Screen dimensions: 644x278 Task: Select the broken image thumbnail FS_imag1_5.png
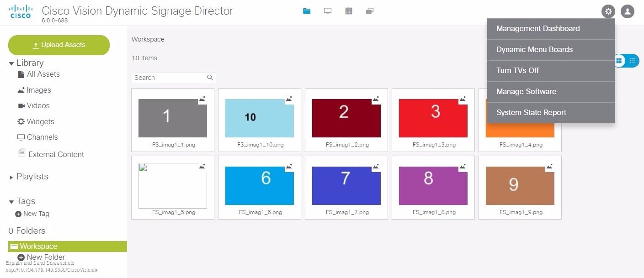point(173,186)
